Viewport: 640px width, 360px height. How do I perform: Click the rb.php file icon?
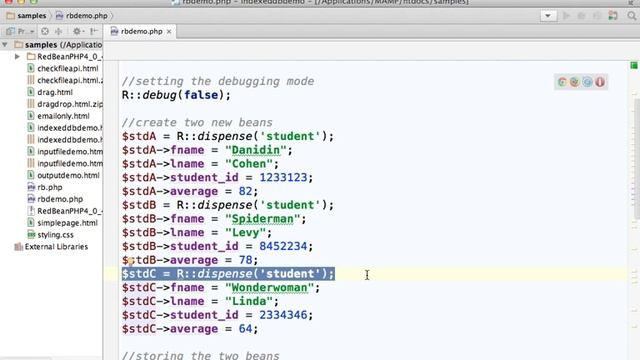(x=31, y=187)
